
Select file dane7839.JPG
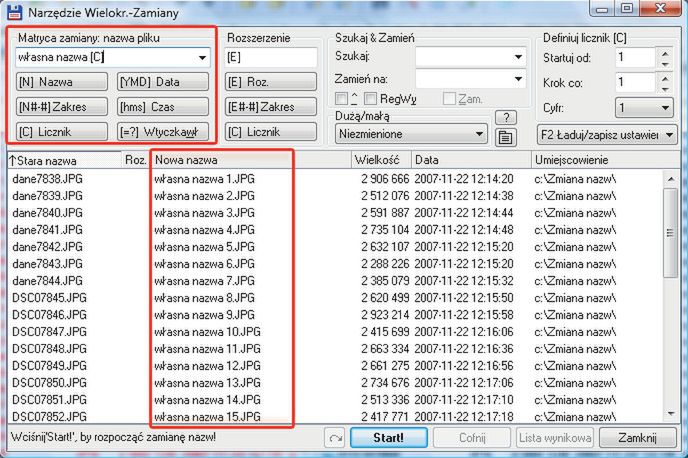pyautogui.click(x=47, y=196)
